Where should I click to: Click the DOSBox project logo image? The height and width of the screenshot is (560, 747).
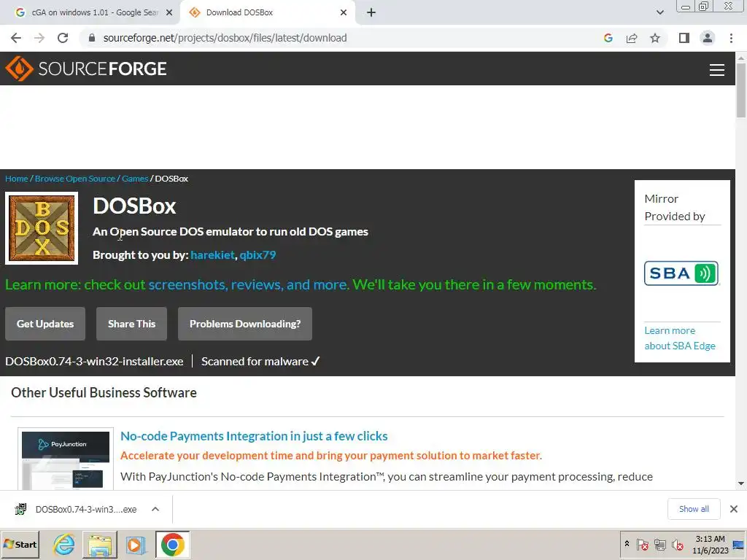pyautogui.click(x=42, y=228)
